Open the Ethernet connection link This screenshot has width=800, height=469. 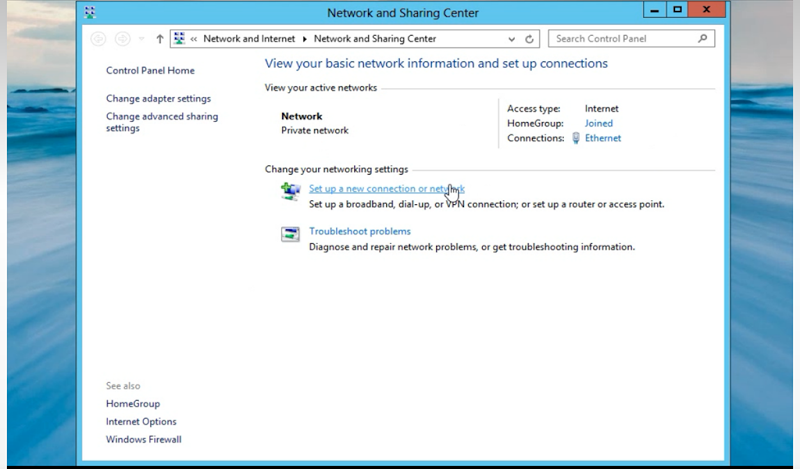pos(603,138)
